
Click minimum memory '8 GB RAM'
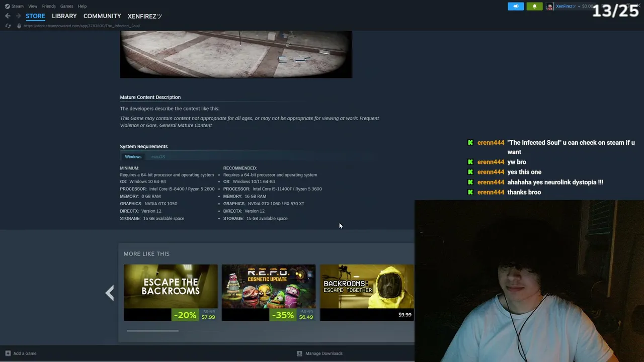pos(151,197)
